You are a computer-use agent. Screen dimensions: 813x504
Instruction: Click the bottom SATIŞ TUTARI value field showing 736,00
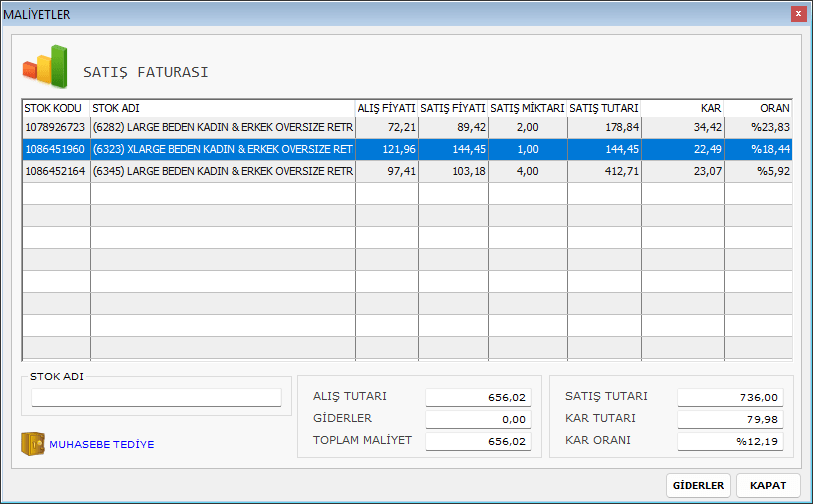(730, 397)
